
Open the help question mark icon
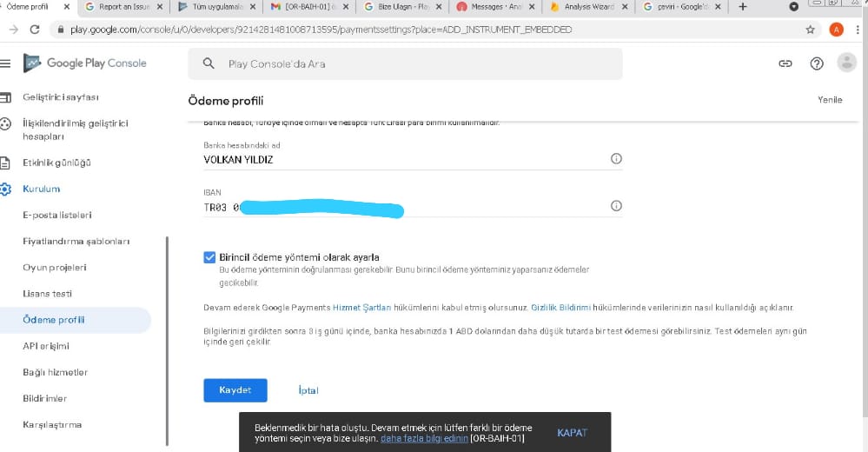[x=817, y=63]
